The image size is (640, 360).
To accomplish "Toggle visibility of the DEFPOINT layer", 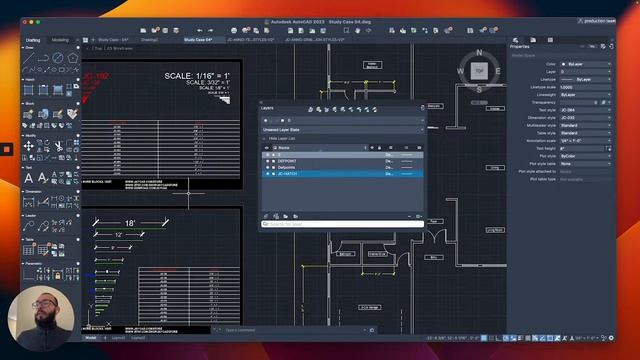I will click(268, 161).
